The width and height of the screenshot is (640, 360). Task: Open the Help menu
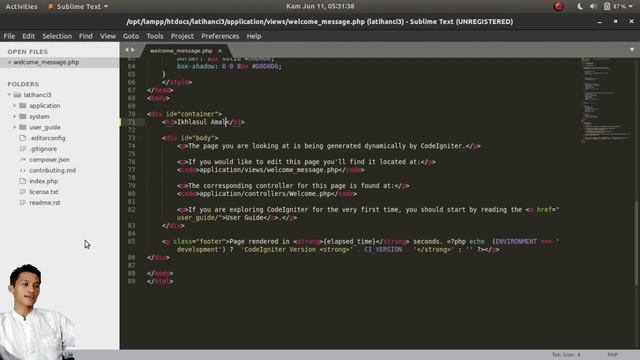click(x=253, y=36)
